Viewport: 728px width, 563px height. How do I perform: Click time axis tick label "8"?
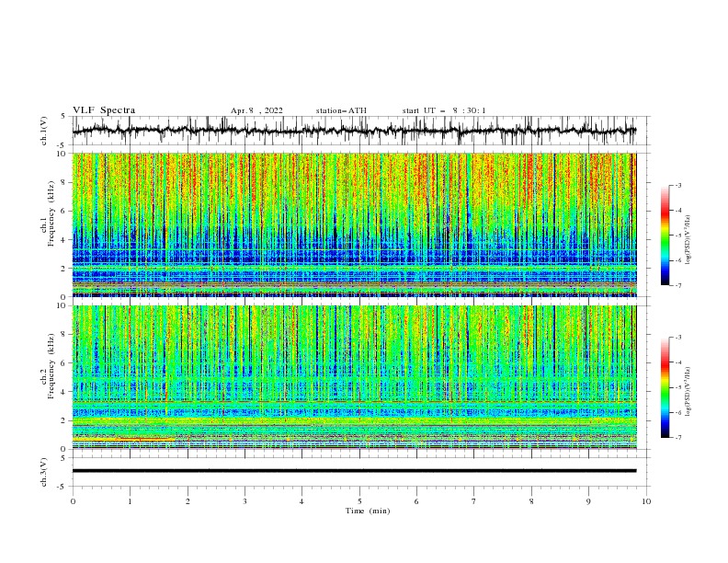pos(531,501)
